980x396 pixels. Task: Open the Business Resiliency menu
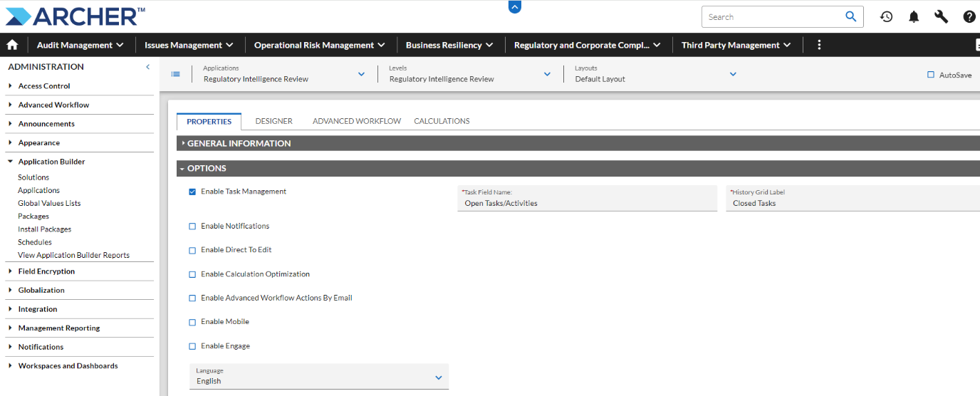pos(450,45)
